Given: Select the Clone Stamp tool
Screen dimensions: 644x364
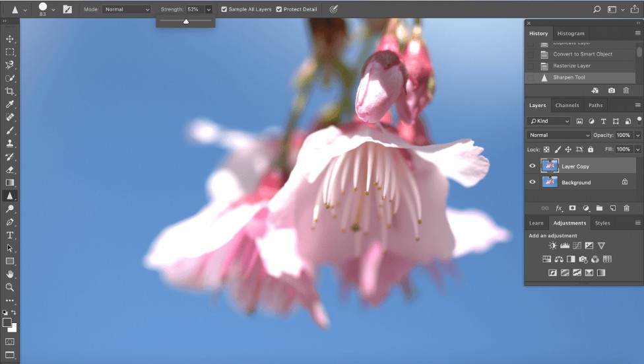Looking at the screenshot, I should click(10, 143).
